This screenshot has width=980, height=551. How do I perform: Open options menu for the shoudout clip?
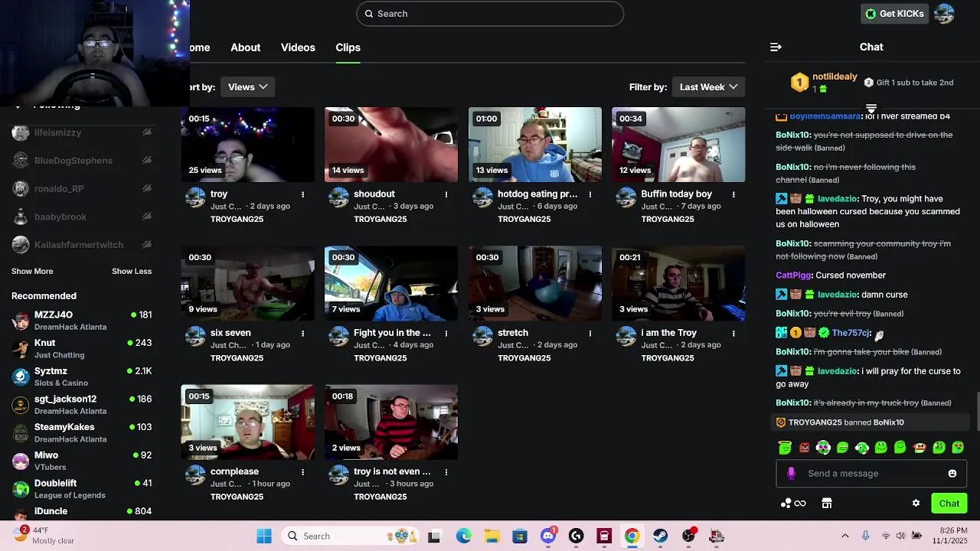tap(446, 194)
